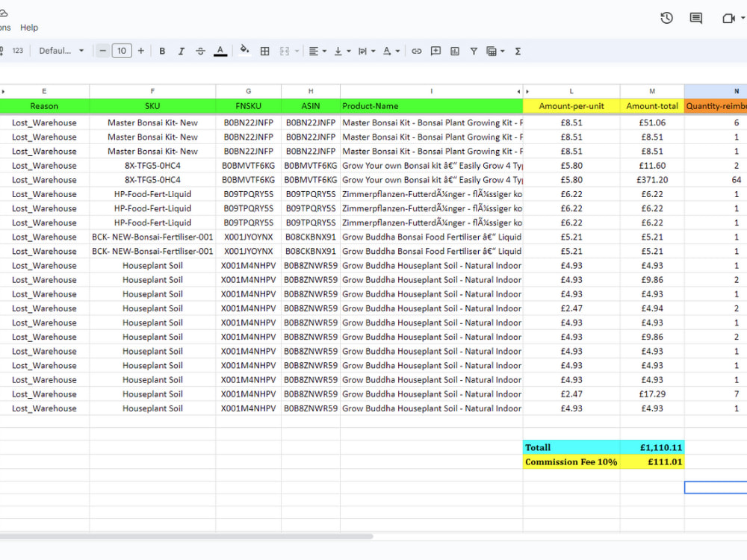
Task: Select the Totall label cell
Action: pos(571,447)
